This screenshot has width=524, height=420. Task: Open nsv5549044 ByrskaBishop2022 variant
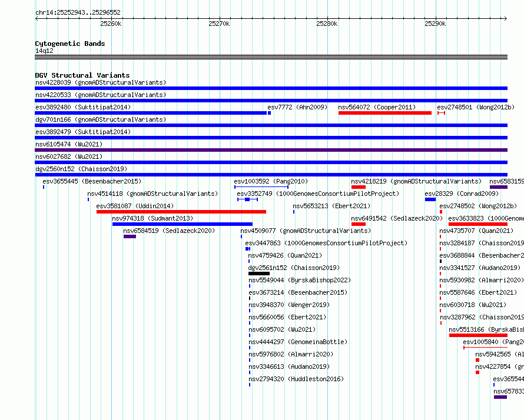(x=300, y=280)
